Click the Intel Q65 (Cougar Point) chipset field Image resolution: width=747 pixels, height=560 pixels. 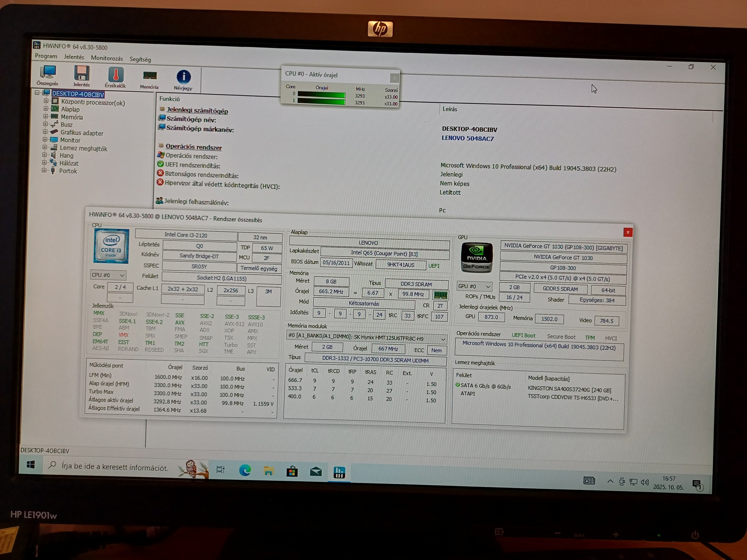click(x=384, y=253)
